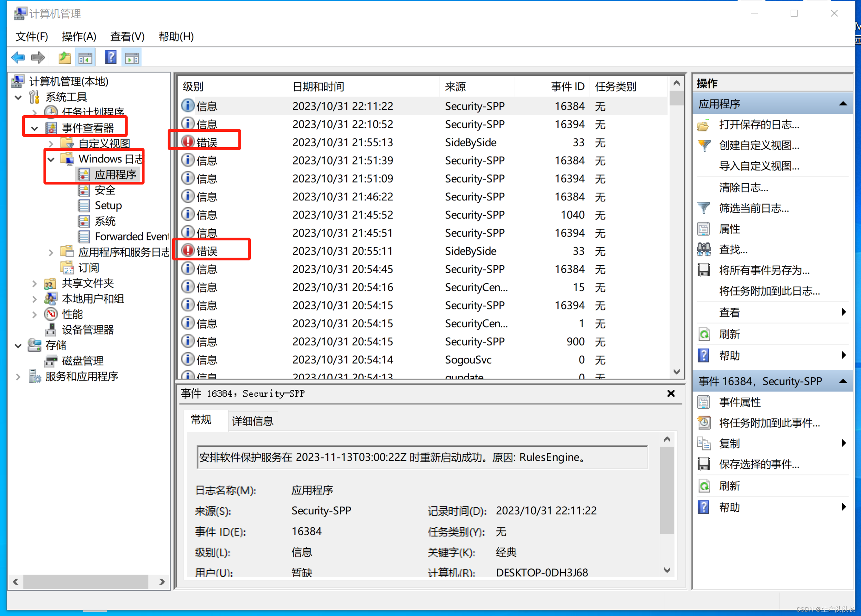Switch to the 详细信息 tab
Image resolution: width=861 pixels, height=616 pixels.
(253, 421)
